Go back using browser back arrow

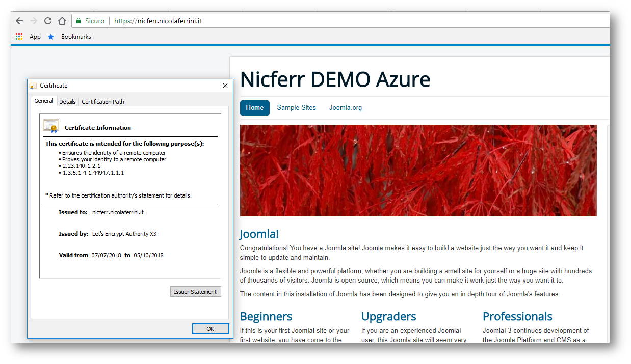19,21
